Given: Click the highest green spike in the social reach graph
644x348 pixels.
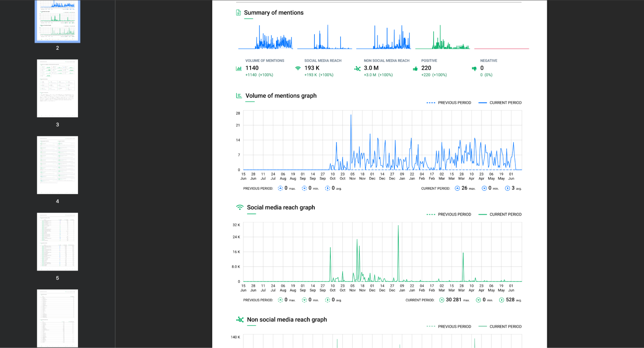Looking at the screenshot, I should (398, 226).
